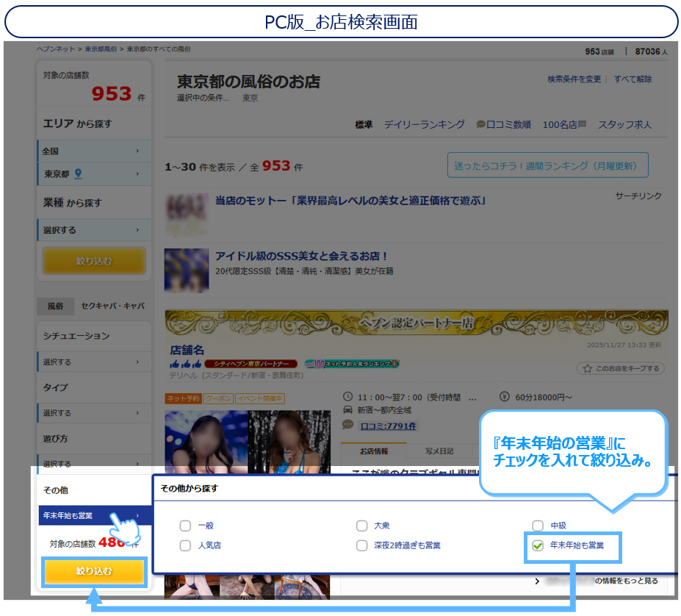The width and height of the screenshot is (681, 616).
Task: Click the 週間ランキング banner button
Action: click(547, 166)
